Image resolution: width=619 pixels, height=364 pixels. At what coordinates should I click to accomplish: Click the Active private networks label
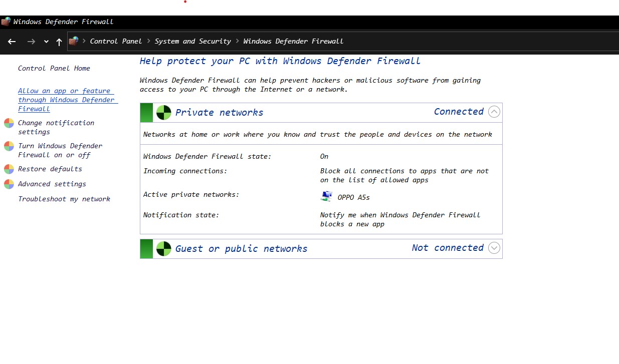coord(191,194)
